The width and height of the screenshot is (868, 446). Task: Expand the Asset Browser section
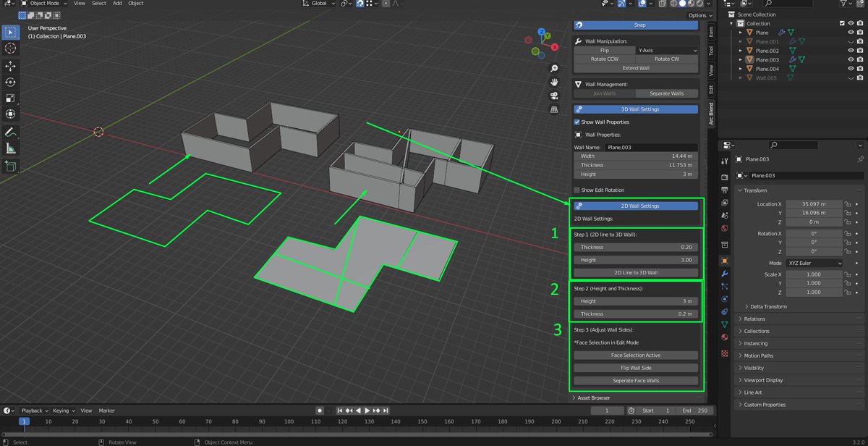coord(594,397)
